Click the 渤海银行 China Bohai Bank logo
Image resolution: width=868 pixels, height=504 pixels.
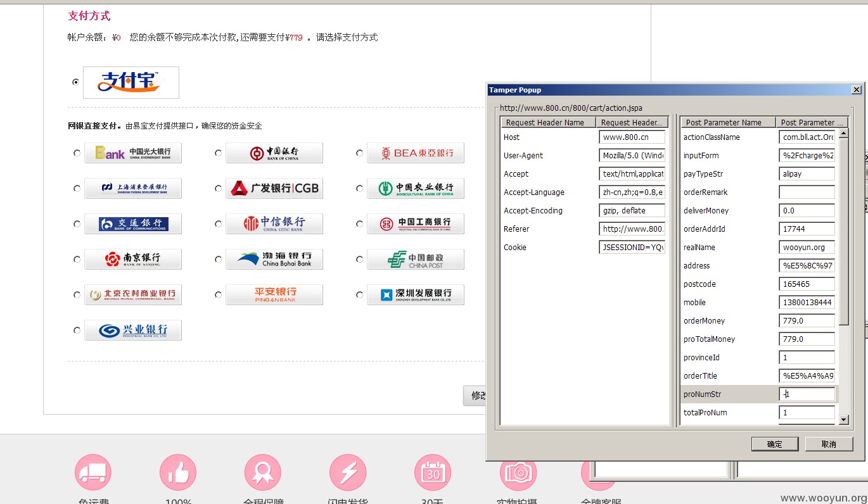point(274,259)
